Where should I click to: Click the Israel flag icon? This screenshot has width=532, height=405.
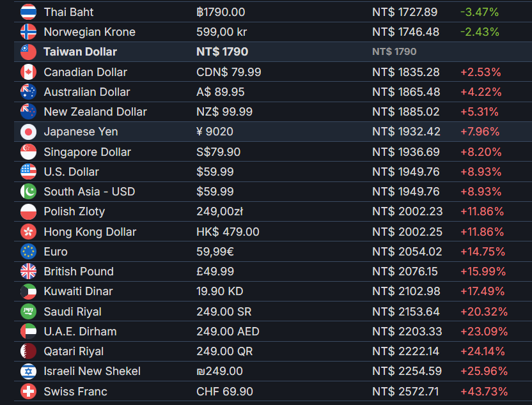[x=29, y=371]
